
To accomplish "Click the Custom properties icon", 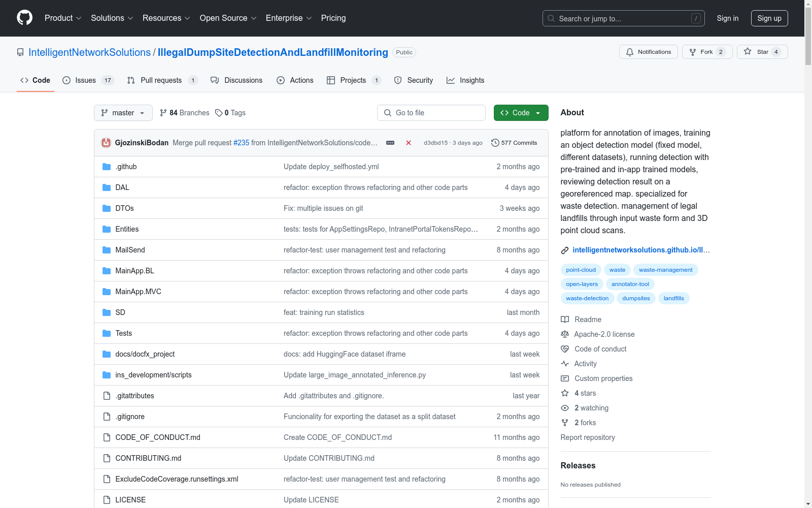I will [565, 378].
